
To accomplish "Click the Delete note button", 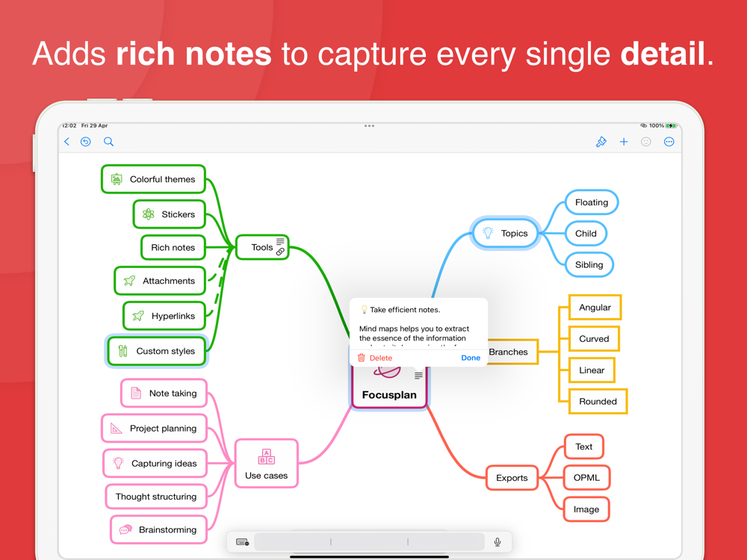I will (x=375, y=358).
